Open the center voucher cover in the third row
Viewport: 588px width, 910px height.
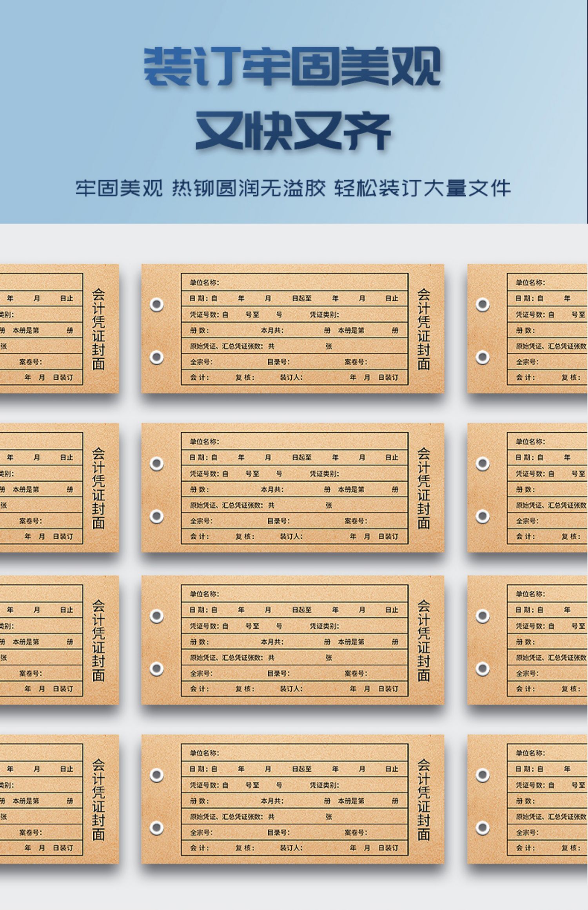pyautogui.click(x=293, y=640)
